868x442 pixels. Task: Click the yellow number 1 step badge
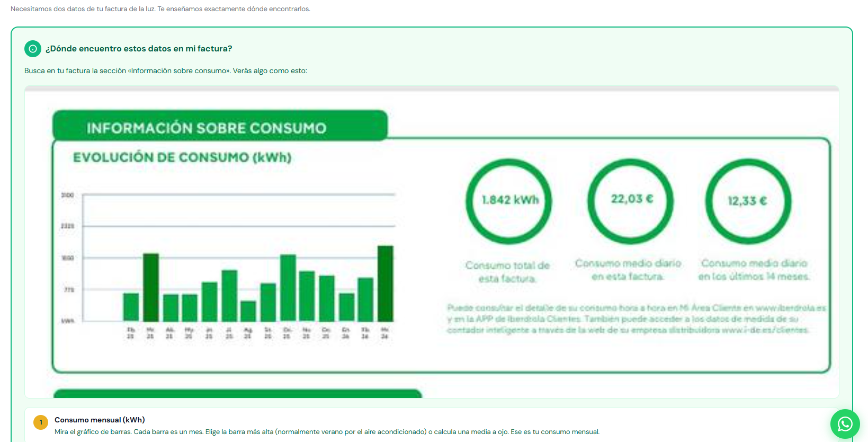pos(41,422)
